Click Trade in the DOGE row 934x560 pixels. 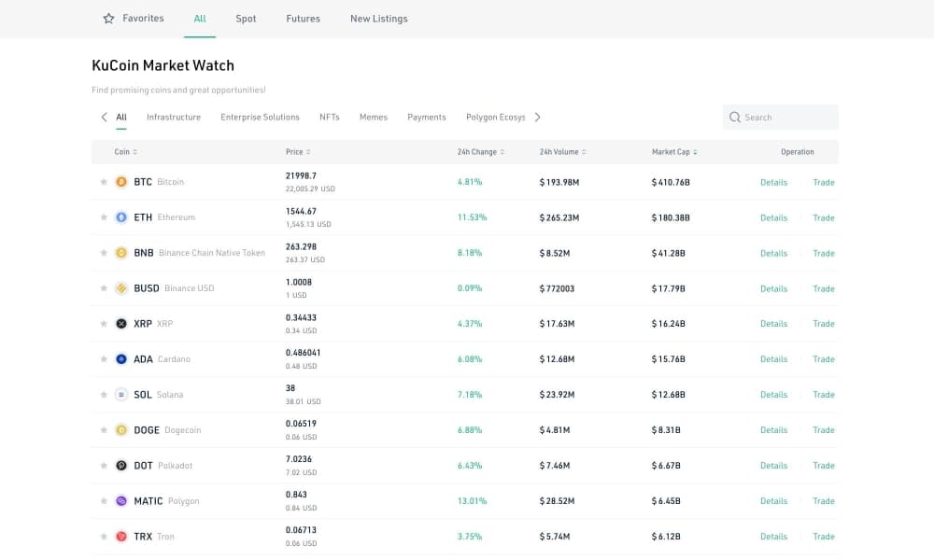pyautogui.click(x=824, y=429)
